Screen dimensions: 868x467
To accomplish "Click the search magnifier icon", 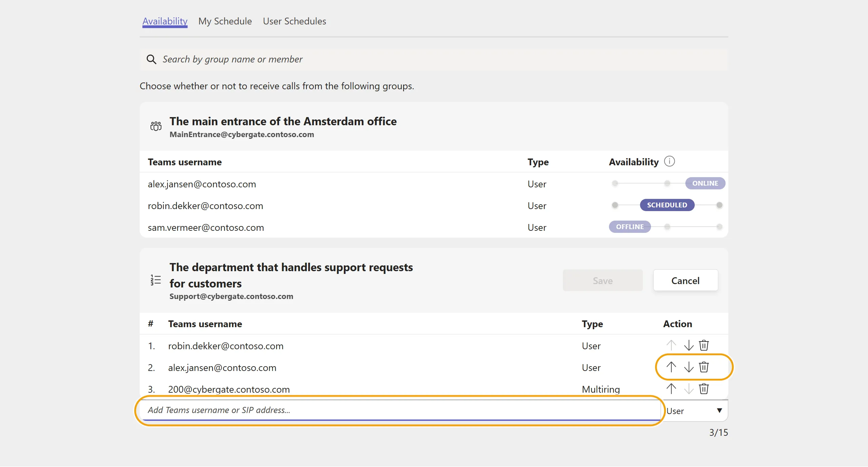I will [151, 59].
